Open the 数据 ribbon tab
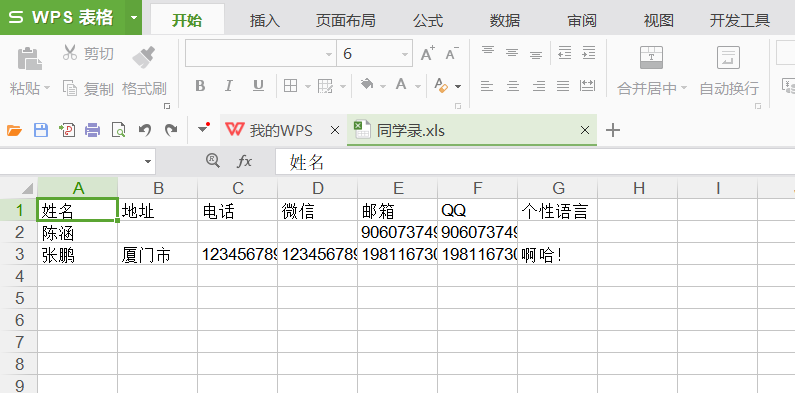This screenshot has height=393, width=795. click(505, 20)
